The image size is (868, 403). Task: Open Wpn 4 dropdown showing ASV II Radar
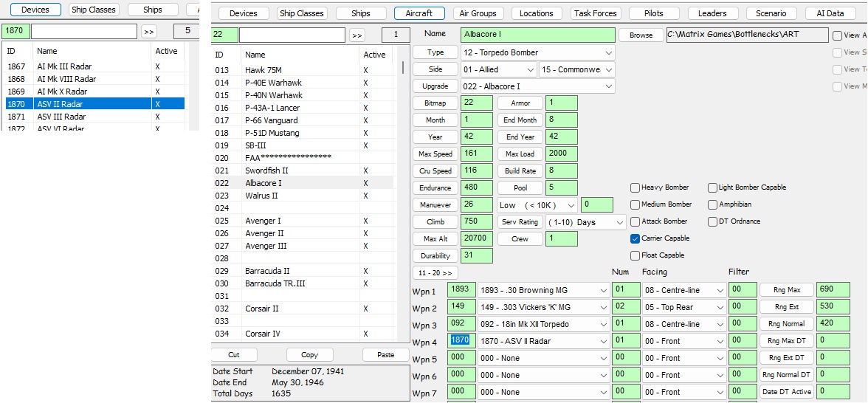[543, 341]
